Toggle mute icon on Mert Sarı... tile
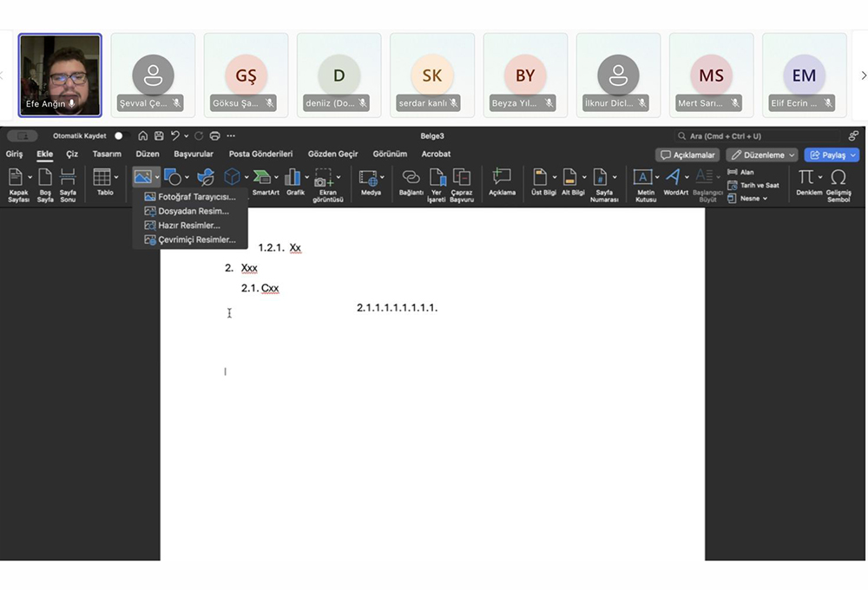Screen dimensions: 868x590 tap(734, 103)
